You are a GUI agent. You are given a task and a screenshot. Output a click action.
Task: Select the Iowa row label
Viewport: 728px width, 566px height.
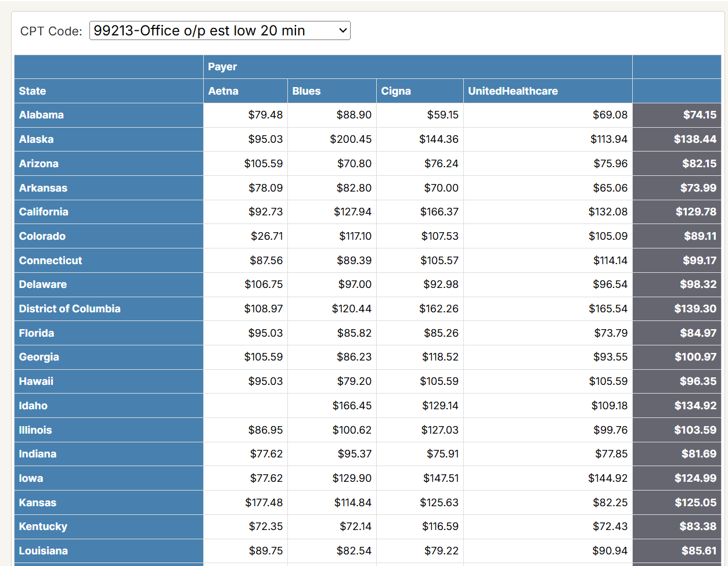point(109,478)
